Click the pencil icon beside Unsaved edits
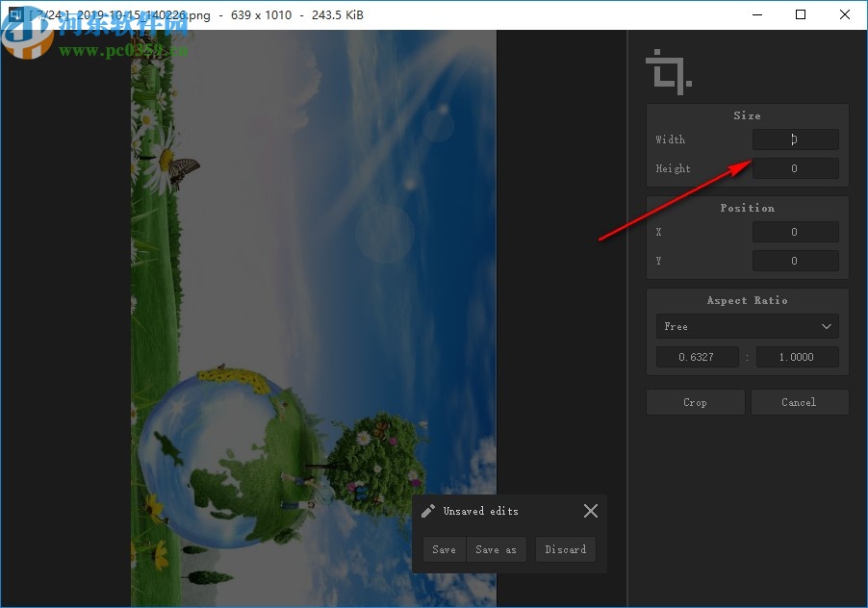Screen dimensions: 868x608 (427, 511)
